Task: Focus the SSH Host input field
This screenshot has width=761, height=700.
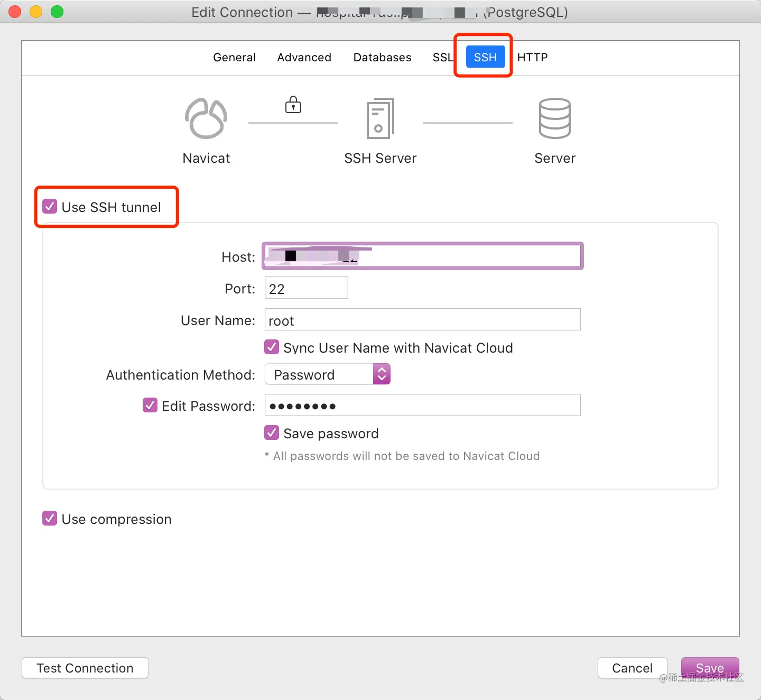Action: (423, 256)
